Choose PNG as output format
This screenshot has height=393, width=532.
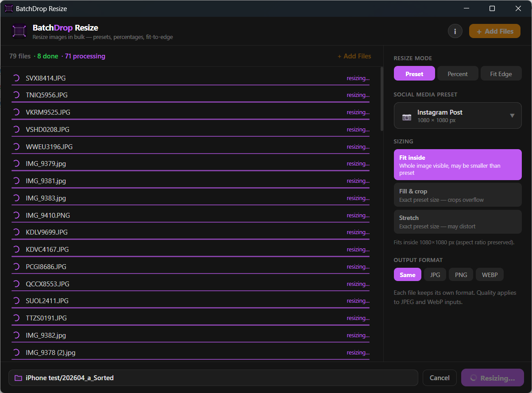pos(461,275)
